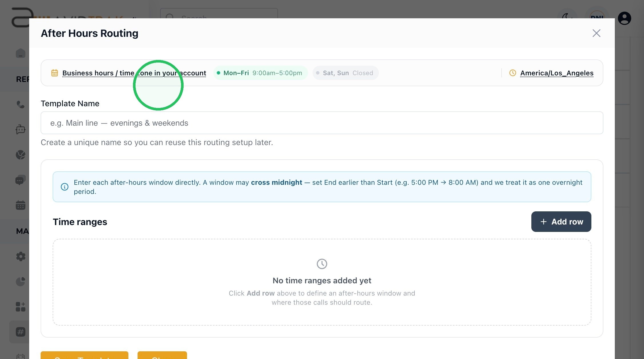Open the America/Los_Angeles time zone link
Screen dimensions: 644x359
point(557,73)
